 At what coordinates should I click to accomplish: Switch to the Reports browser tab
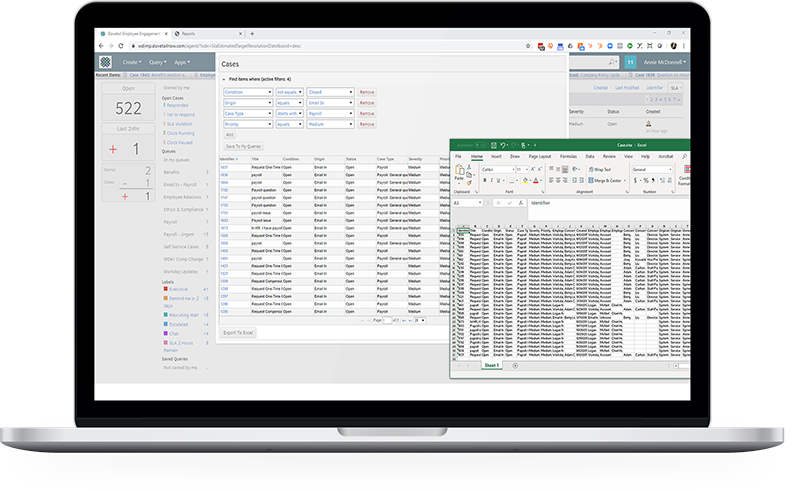click(208, 34)
